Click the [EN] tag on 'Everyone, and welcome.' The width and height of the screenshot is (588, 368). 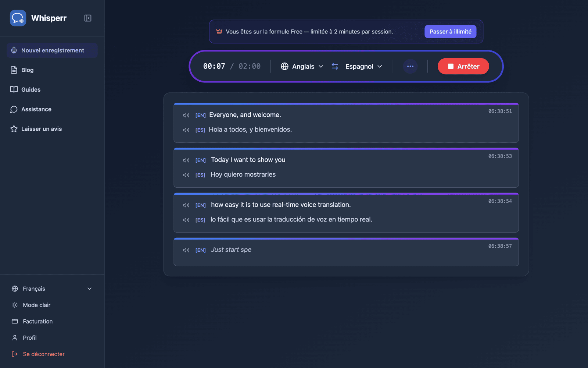coord(200,115)
